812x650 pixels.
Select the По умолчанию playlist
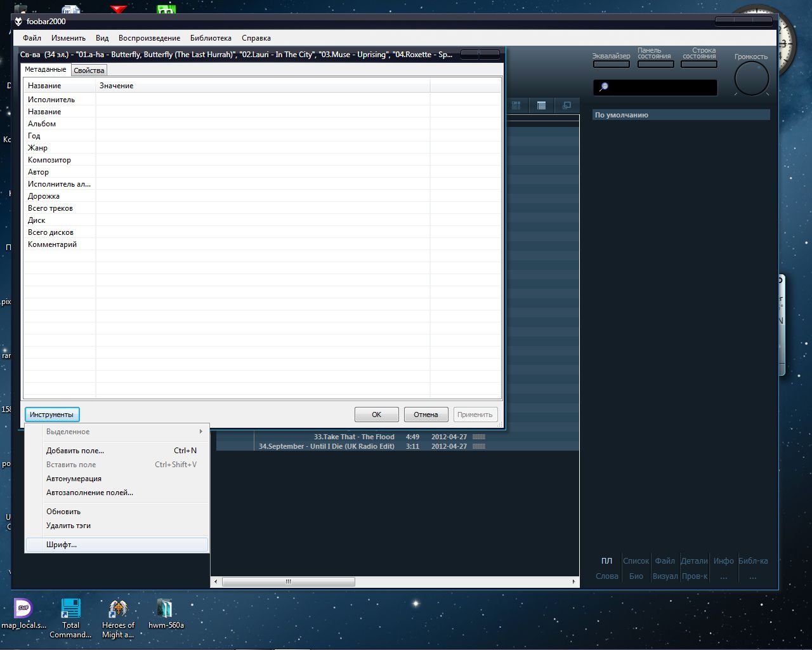click(681, 115)
